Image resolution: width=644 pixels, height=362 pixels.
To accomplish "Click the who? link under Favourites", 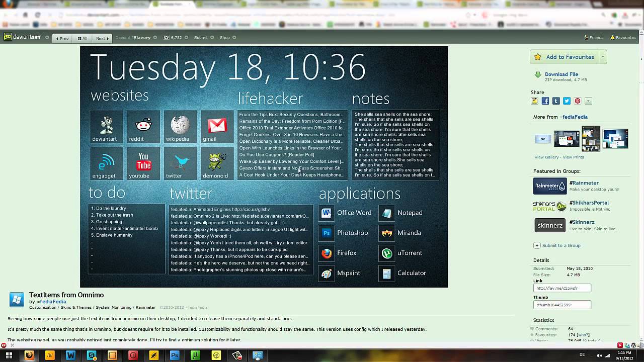I will coord(583,335).
